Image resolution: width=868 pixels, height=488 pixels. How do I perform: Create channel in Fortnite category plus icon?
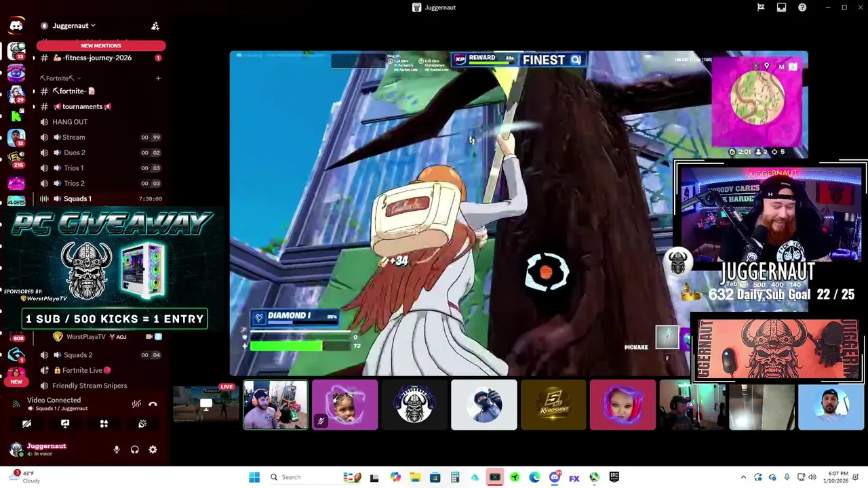(x=158, y=78)
